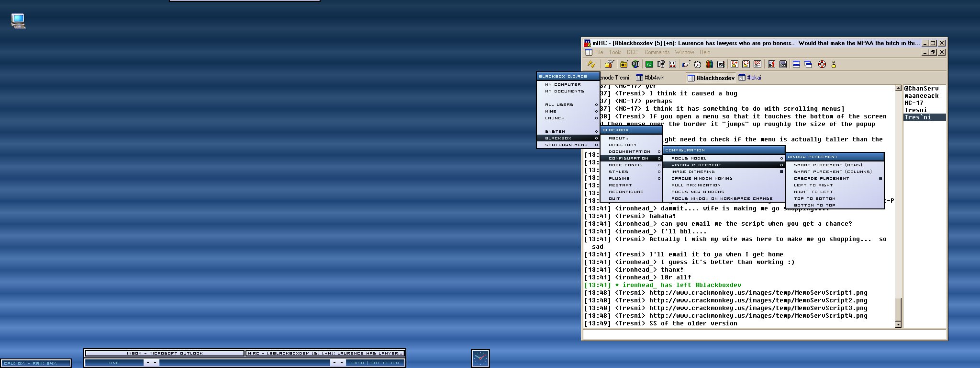Open the Notify List icon with exclamation mark

click(771, 64)
